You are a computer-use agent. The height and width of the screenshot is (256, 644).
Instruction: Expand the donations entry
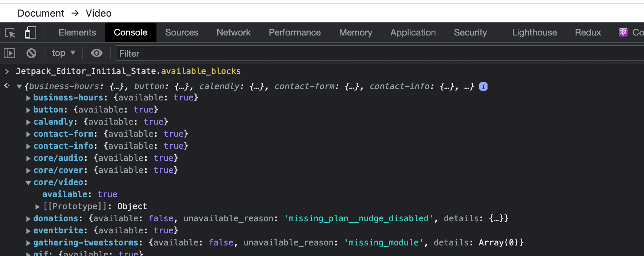28,219
